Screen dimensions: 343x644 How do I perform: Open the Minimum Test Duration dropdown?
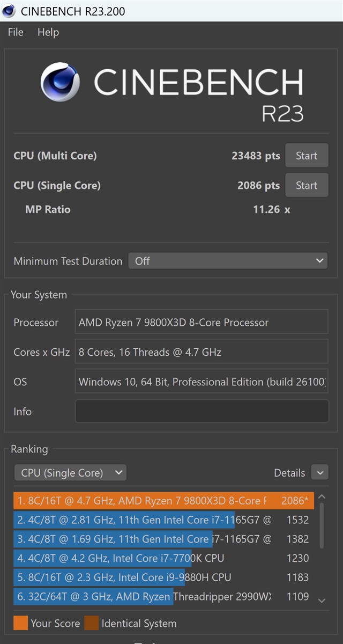pos(228,261)
